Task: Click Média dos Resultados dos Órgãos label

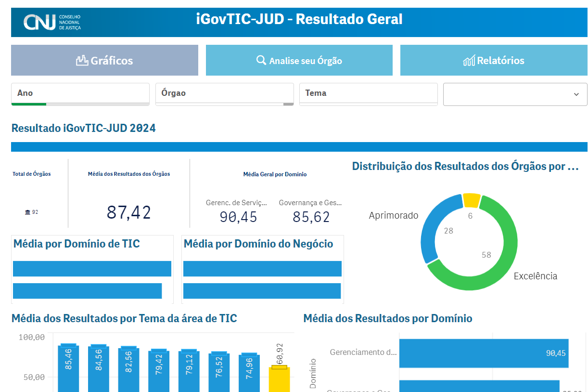Action: coord(129,174)
